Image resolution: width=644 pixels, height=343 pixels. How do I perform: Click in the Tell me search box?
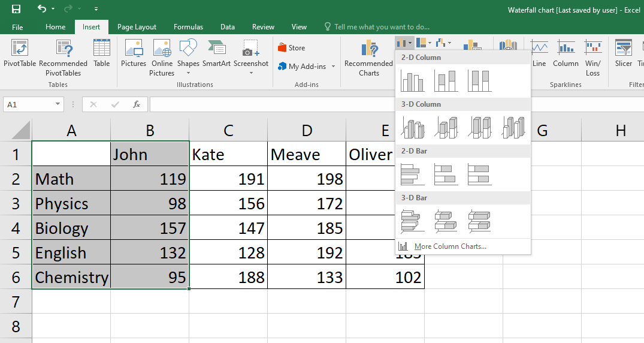point(382,27)
